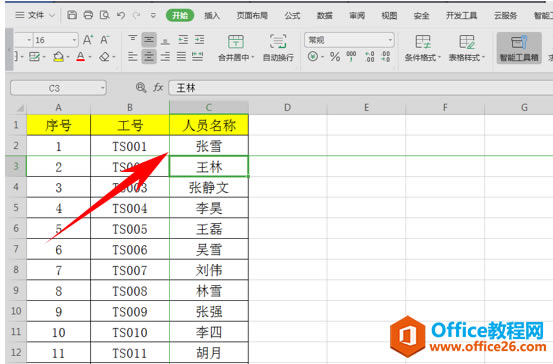The height and width of the screenshot is (364, 553).
Task: Apply yellow fill color bucket
Action: (59, 56)
